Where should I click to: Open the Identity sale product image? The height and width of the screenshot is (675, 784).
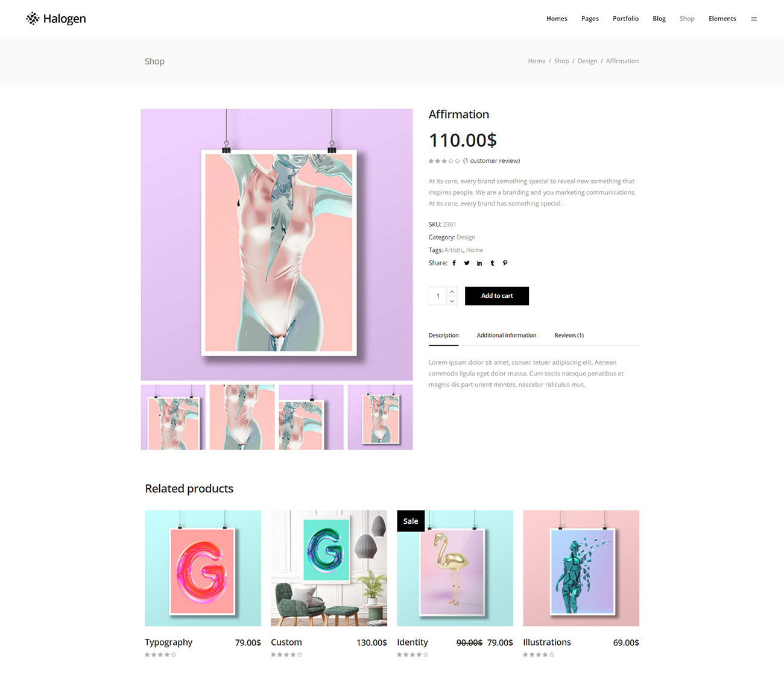(455, 568)
